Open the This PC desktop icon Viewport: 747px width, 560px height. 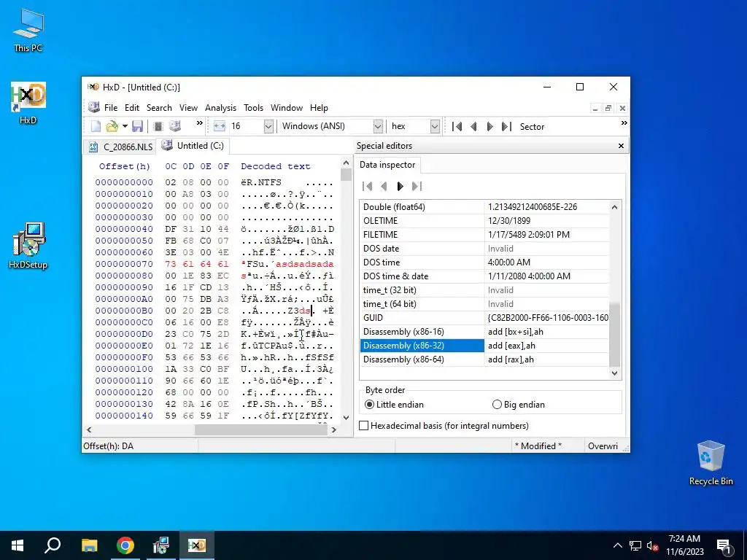[x=28, y=30]
